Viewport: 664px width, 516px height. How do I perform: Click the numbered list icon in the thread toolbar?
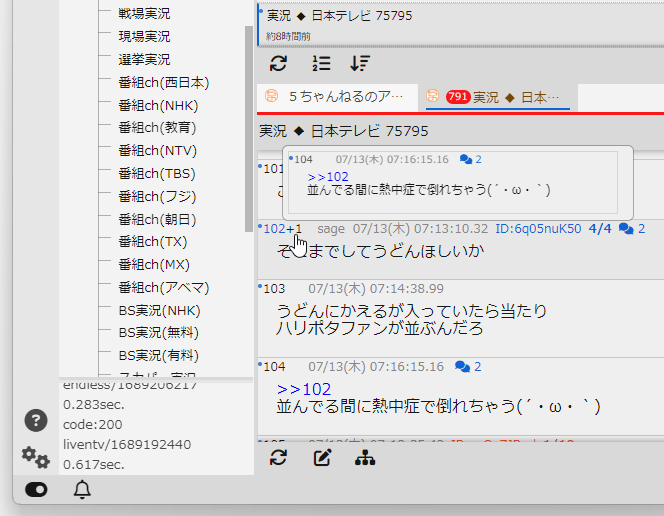tap(321, 63)
